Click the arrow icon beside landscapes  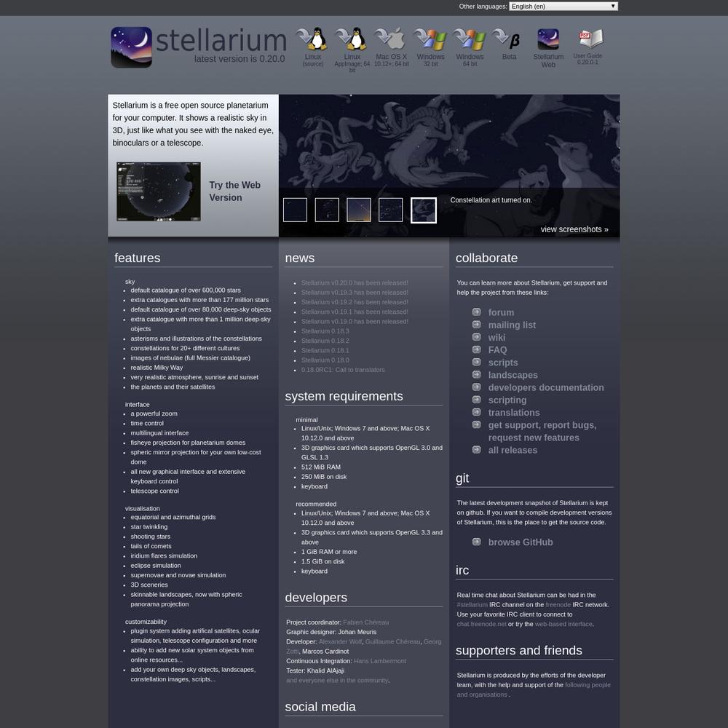pos(476,374)
